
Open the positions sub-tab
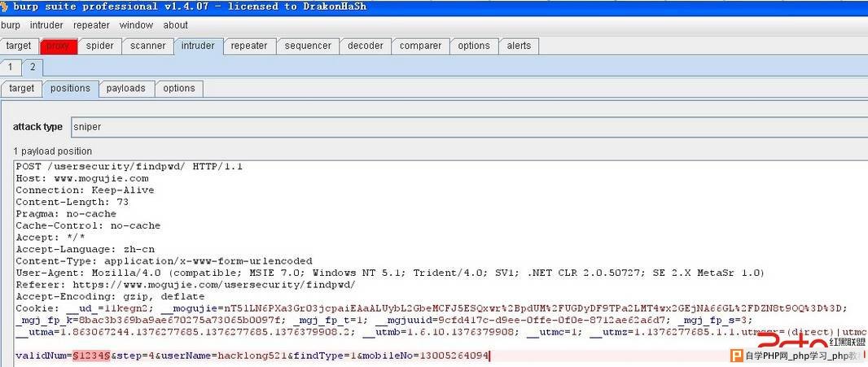(70, 88)
